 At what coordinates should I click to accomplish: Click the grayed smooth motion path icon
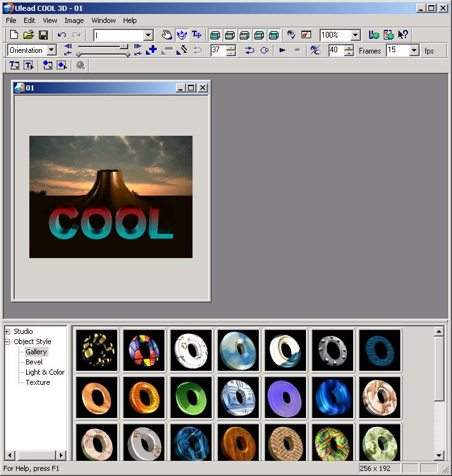point(198,50)
